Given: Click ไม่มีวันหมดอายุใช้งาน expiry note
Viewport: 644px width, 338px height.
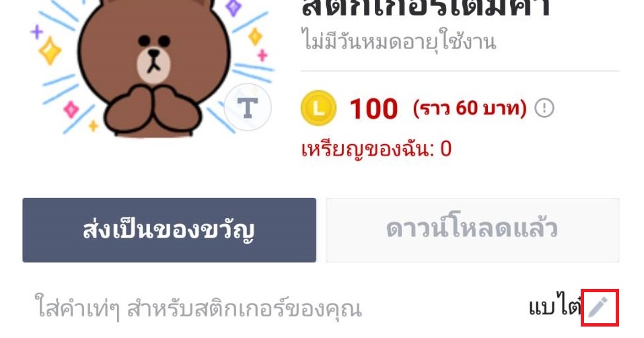Looking at the screenshot, I should [399, 41].
